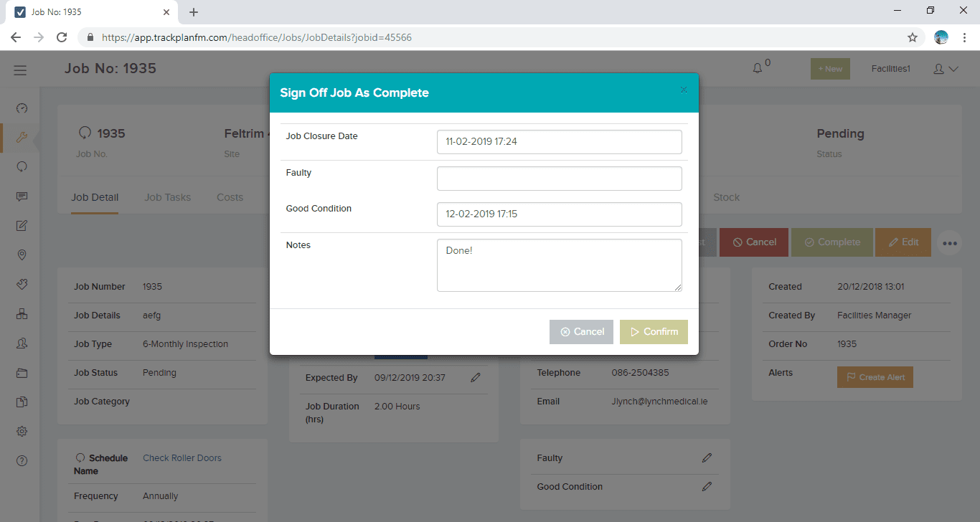Toggle the sidebar with the hamburger menu
The width and height of the screenshot is (980, 522).
(20, 70)
